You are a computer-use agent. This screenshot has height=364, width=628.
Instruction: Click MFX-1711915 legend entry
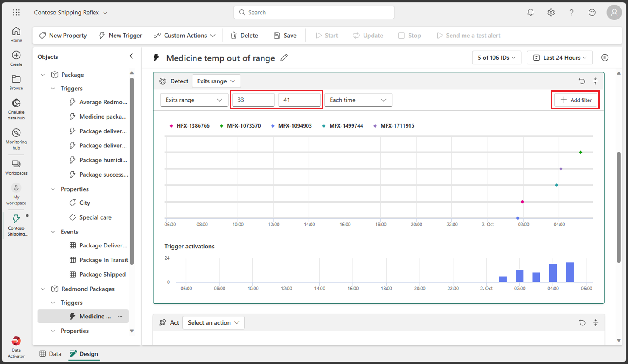[x=394, y=126]
